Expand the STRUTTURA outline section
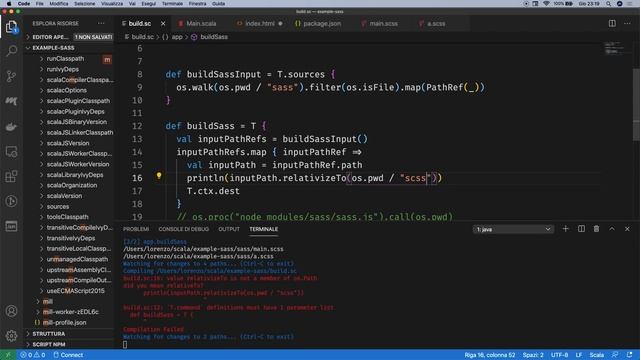The height and width of the screenshot is (360, 640). (x=69, y=333)
